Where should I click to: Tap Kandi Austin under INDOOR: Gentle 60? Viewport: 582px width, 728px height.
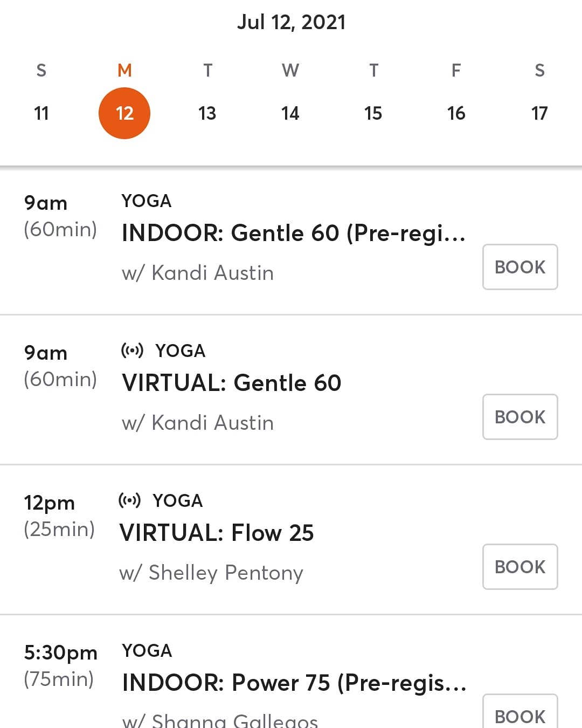tap(198, 273)
